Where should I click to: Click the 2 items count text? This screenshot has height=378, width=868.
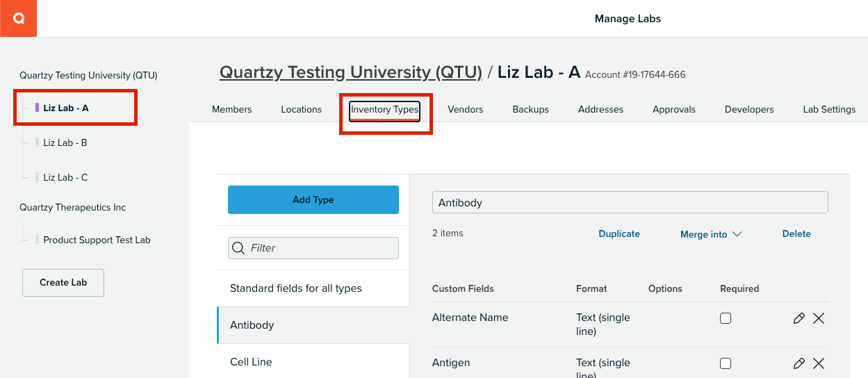[x=448, y=233]
